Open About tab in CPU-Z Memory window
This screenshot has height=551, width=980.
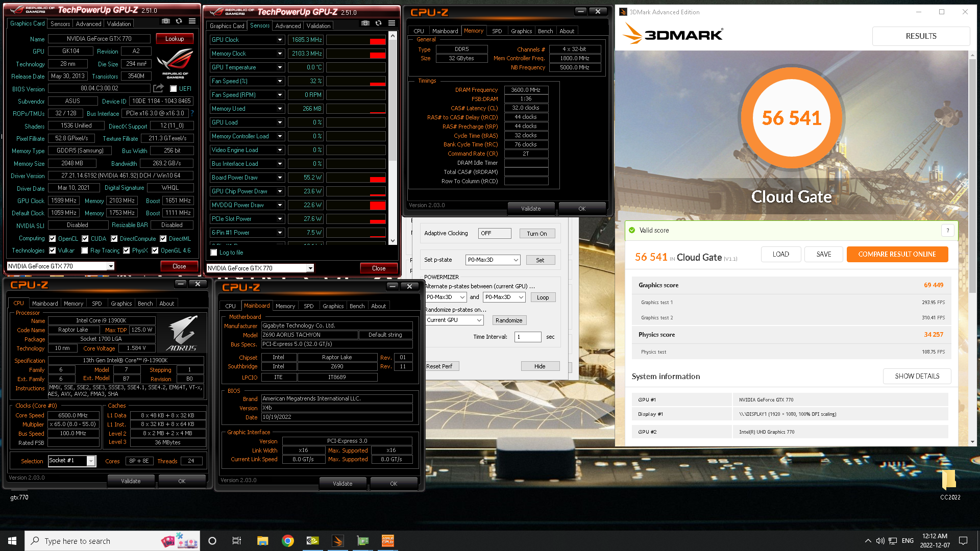tap(567, 31)
